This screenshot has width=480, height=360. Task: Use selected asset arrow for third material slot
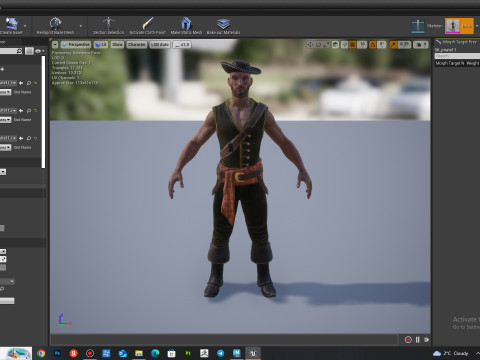click(x=21, y=138)
